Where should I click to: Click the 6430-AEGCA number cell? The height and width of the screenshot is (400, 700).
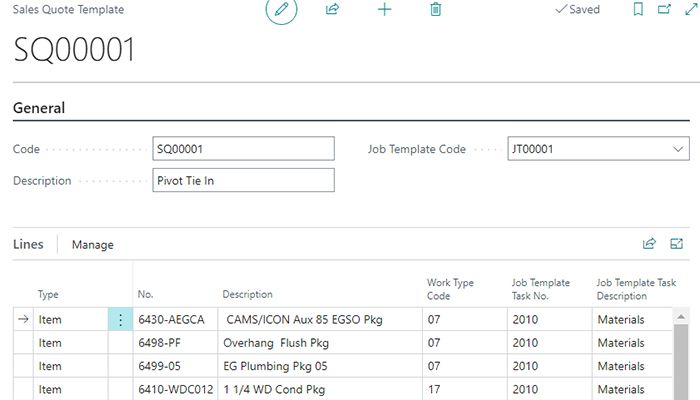pos(175,319)
